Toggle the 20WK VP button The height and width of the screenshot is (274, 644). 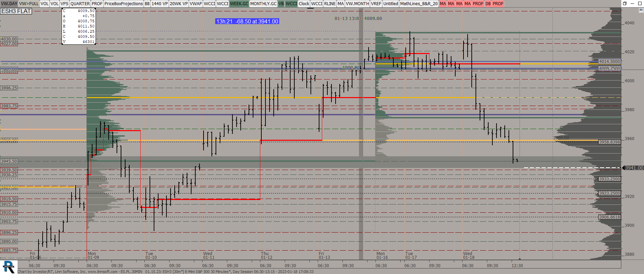click(x=179, y=4)
